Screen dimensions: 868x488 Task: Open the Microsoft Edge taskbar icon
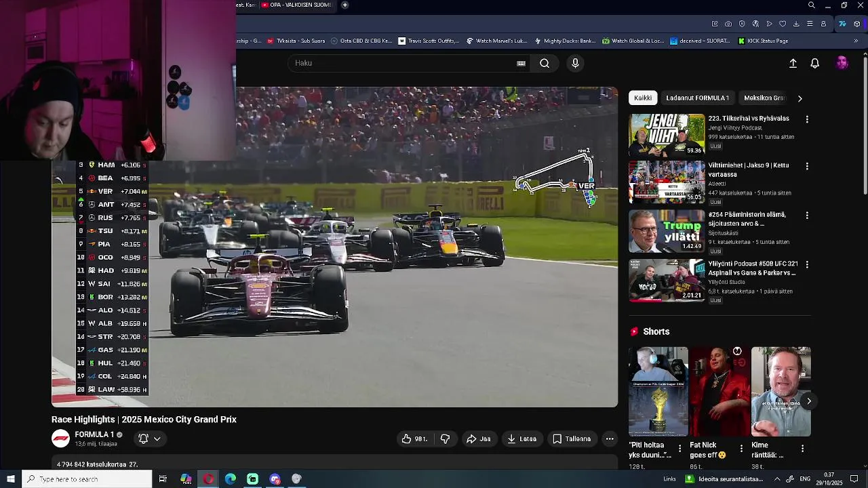pyautogui.click(x=231, y=479)
